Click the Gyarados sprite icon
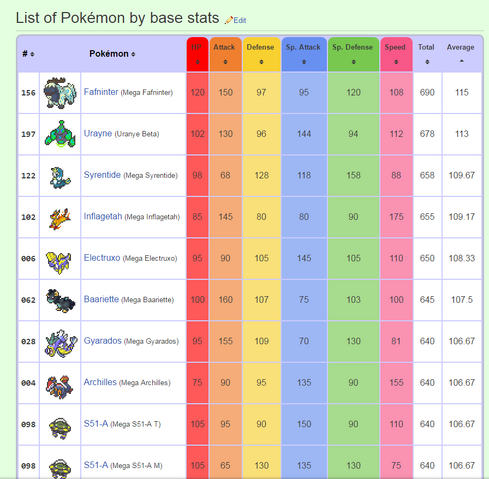489x479 pixels. pos(61,343)
